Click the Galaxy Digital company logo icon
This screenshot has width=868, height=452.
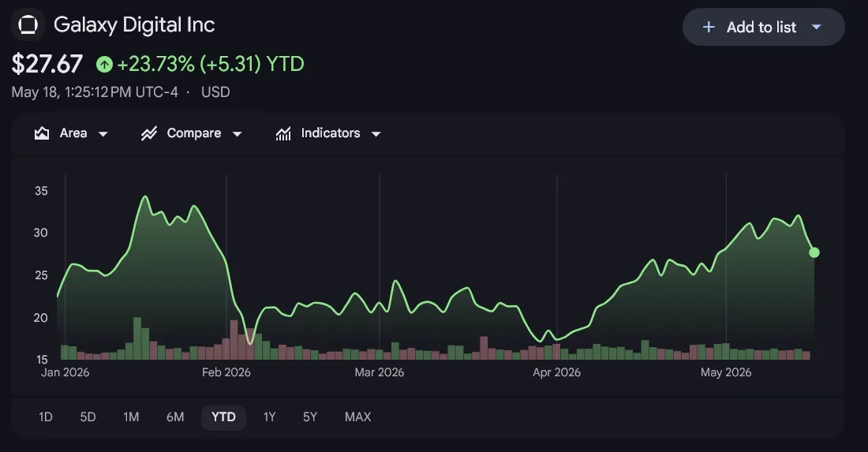click(x=28, y=25)
